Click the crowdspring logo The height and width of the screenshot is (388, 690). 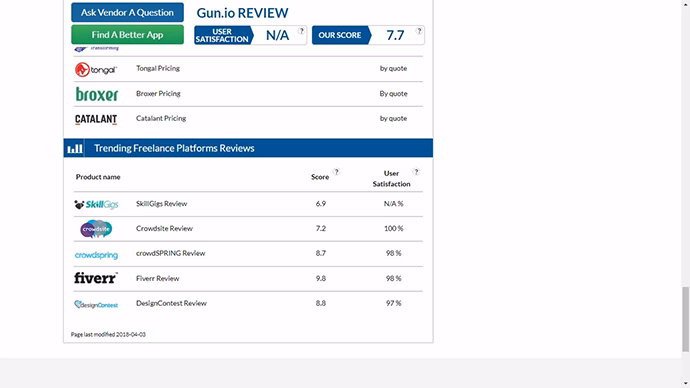[x=96, y=255]
